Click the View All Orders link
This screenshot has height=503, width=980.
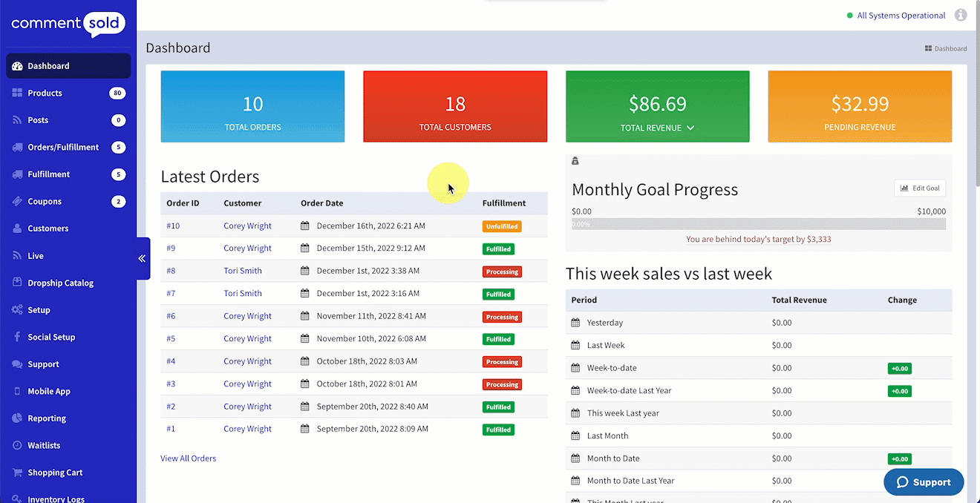point(188,458)
